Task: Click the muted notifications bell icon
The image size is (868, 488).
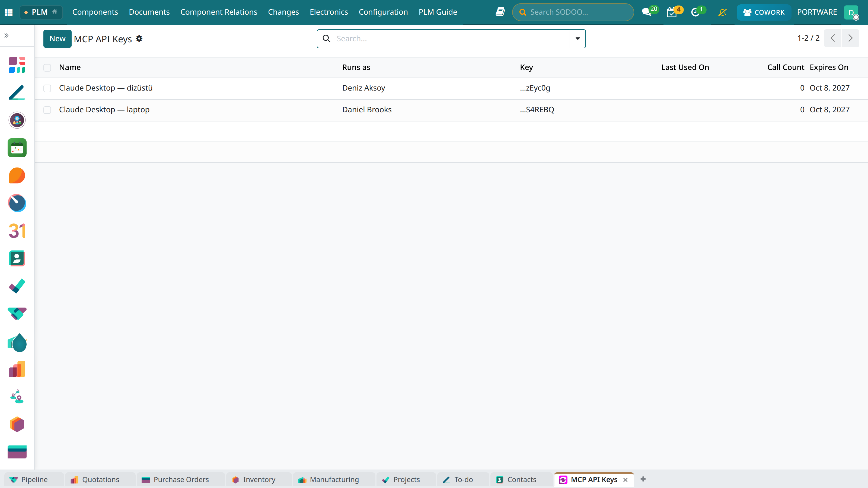Action: coord(722,12)
